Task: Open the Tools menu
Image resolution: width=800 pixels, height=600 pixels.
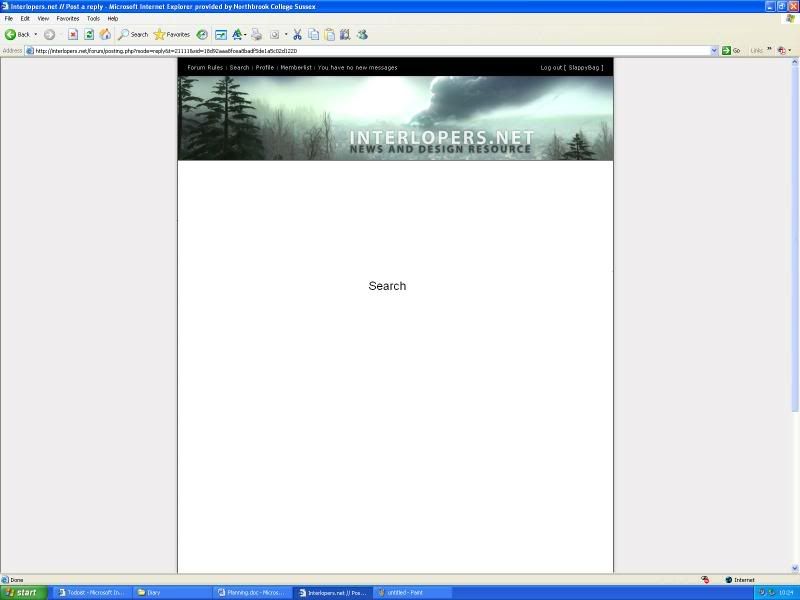Action: click(x=93, y=18)
